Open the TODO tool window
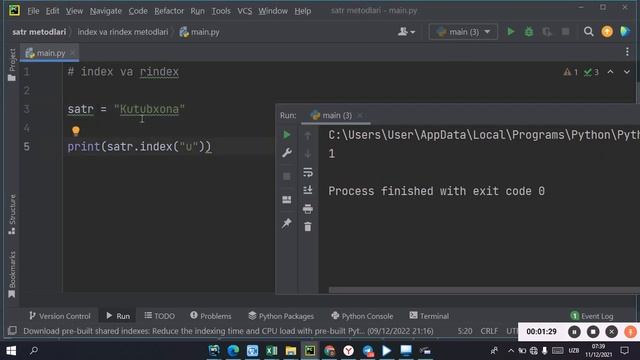Image resolution: width=640 pixels, height=360 pixels. 160,316
